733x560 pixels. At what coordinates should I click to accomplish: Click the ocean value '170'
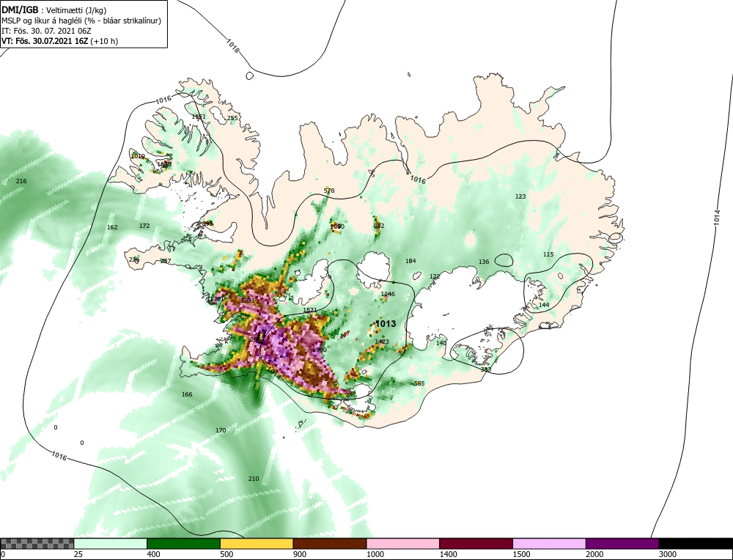tap(220, 430)
